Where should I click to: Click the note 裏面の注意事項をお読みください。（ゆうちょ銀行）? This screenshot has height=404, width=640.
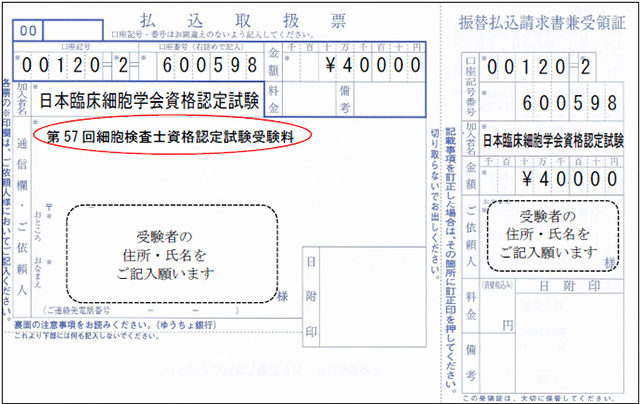115,325
